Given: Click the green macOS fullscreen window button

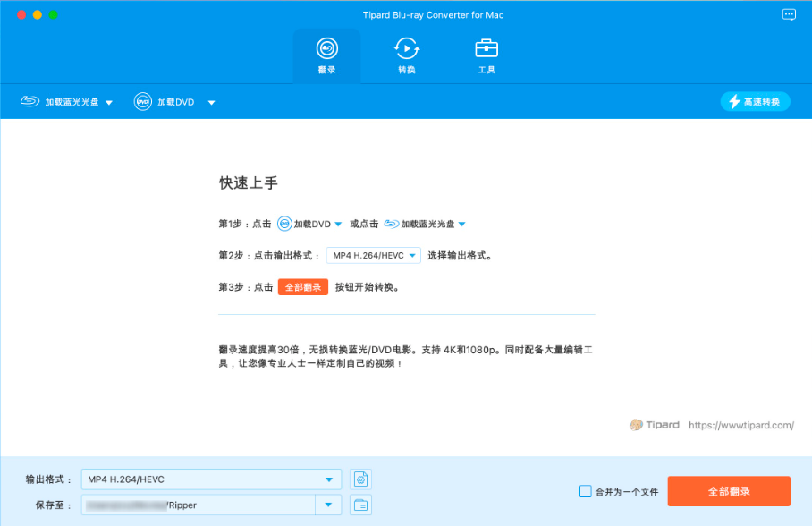Looking at the screenshot, I should click(54, 14).
